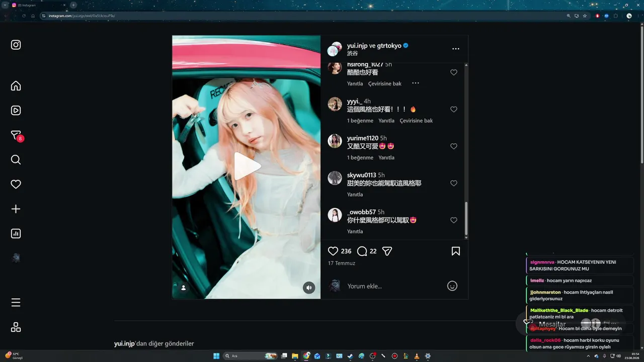Viewport: 644px width, 362px height.
Task: Like the post with the heart next to 236
Action: pyautogui.click(x=333, y=251)
